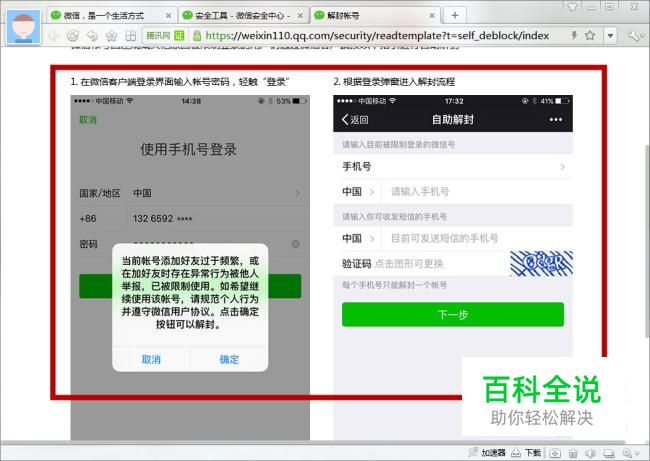The image size is (650, 461).
Task: Click 取消 in the alert dialog
Action: 151,359
